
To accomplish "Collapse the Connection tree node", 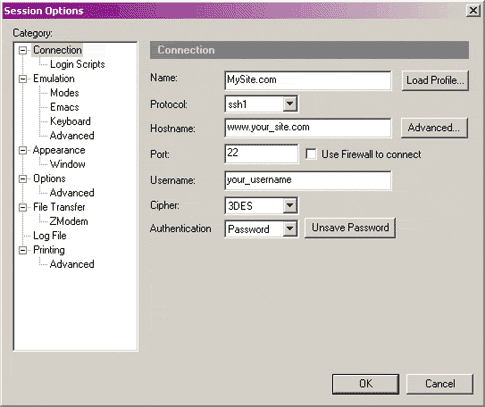I will (23, 50).
